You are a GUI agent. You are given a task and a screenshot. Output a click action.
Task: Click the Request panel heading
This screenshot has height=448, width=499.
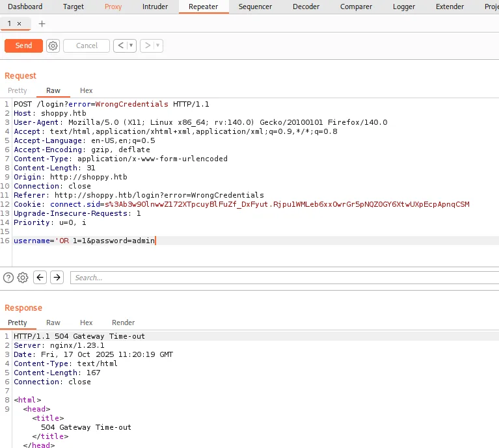coord(20,75)
